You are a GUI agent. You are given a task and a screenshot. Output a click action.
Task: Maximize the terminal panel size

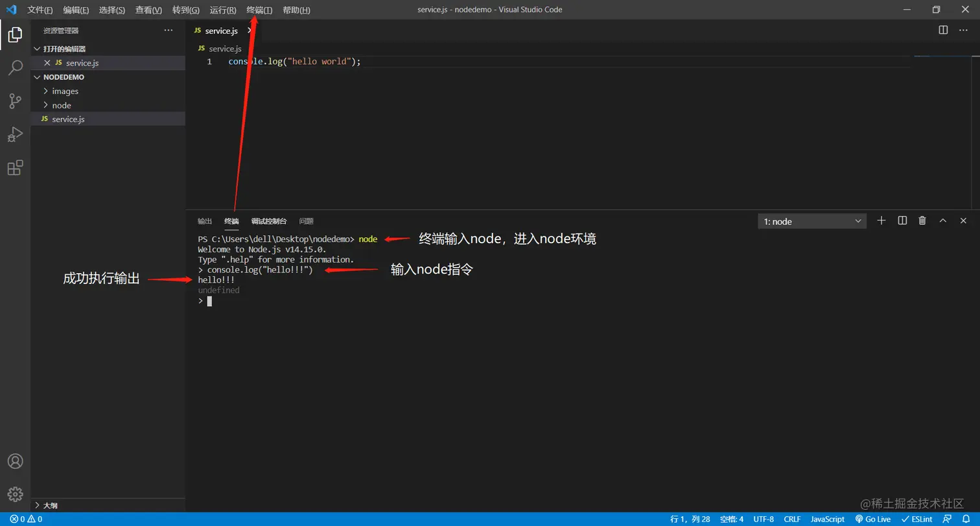[943, 221]
